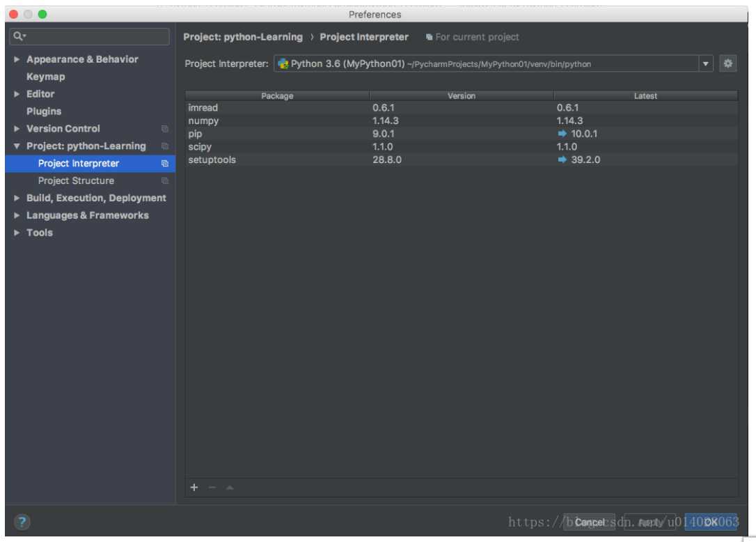
Task: Select the pip package row
Action: 462,134
